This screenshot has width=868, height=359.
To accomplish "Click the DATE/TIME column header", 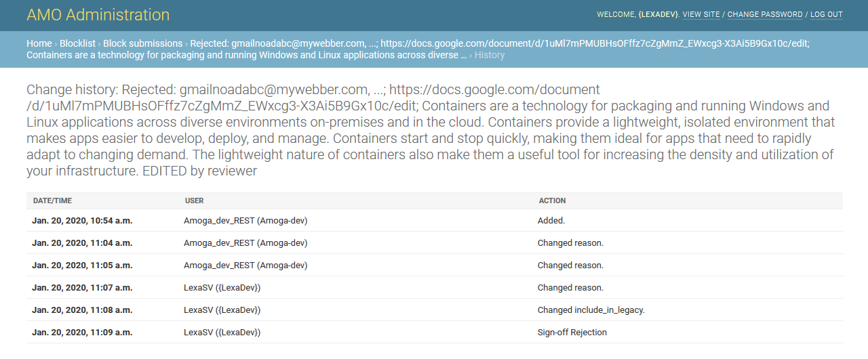I will click(53, 200).
